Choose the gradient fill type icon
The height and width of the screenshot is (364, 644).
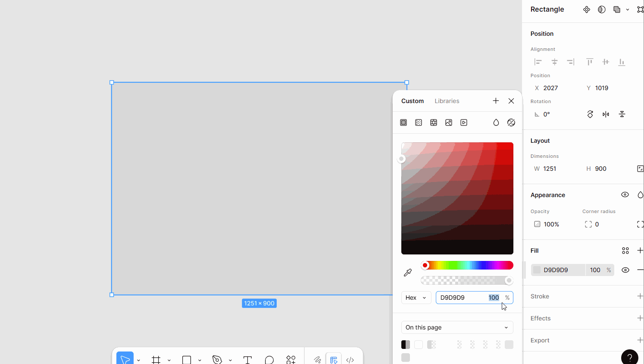tap(419, 122)
